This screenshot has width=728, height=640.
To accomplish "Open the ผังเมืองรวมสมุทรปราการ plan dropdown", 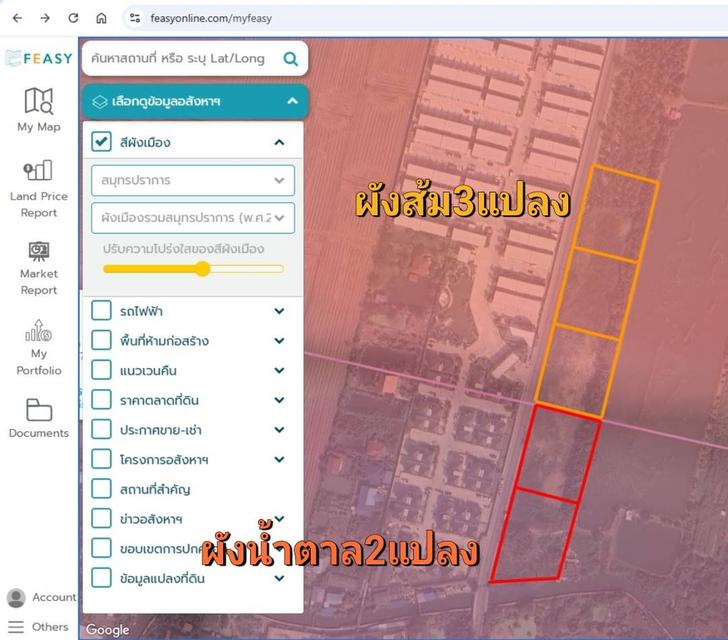I will tap(193, 218).
